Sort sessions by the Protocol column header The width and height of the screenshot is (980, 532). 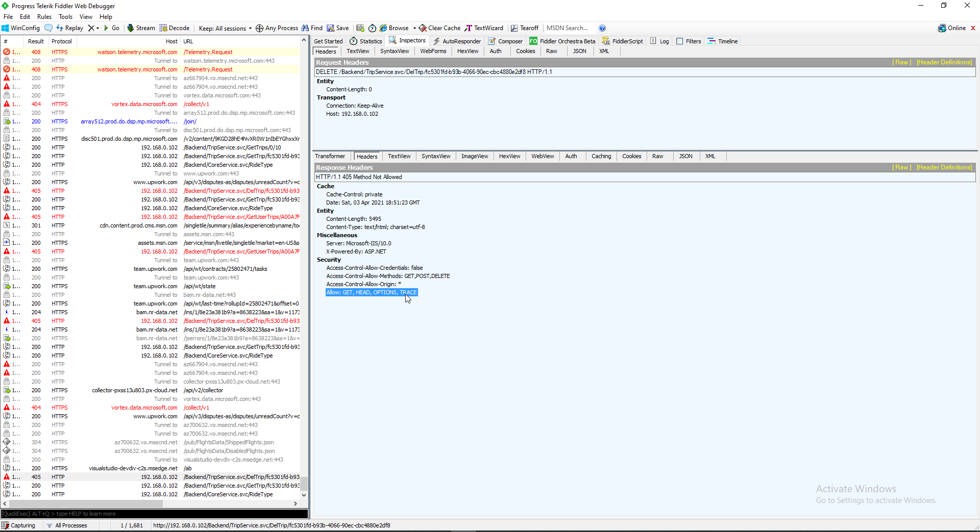tap(62, 41)
